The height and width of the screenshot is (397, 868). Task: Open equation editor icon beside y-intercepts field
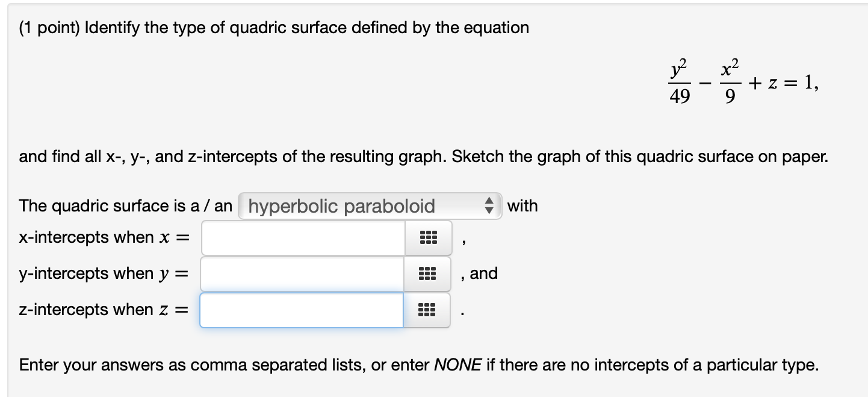[427, 274]
